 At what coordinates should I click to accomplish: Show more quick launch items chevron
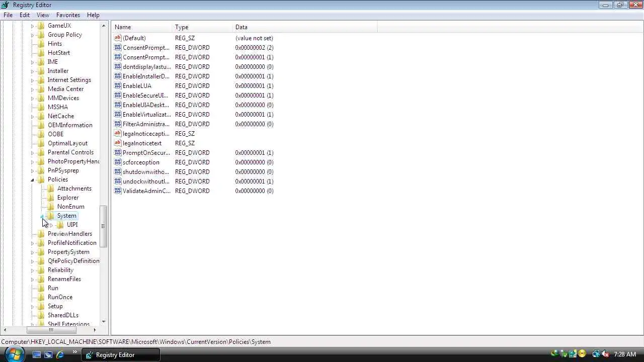(x=75, y=352)
